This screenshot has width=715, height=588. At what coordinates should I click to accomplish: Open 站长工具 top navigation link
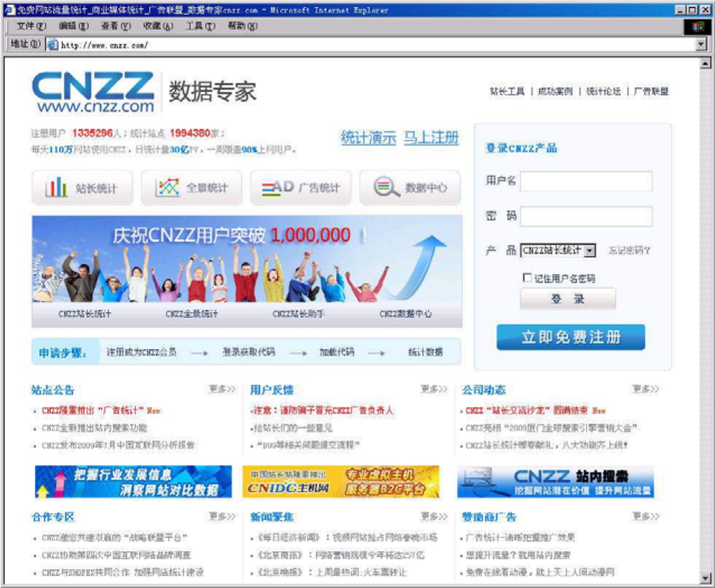tap(507, 91)
